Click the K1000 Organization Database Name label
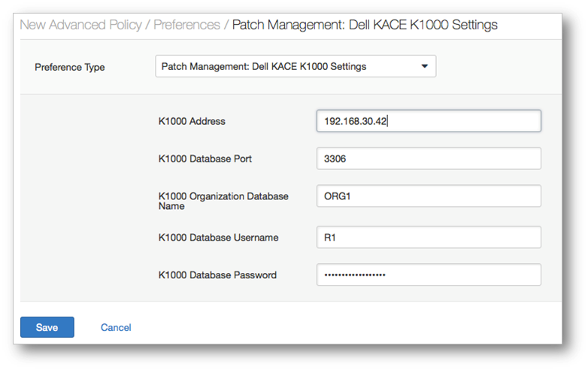588x370 pixels. pyautogui.click(x=223, y=201)
